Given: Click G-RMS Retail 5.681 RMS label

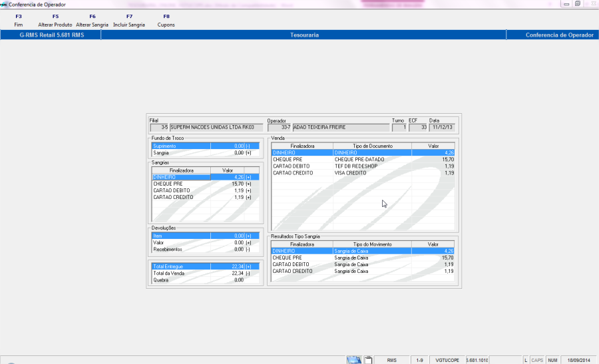Looking at the screenshot, I should click(51, 35).
